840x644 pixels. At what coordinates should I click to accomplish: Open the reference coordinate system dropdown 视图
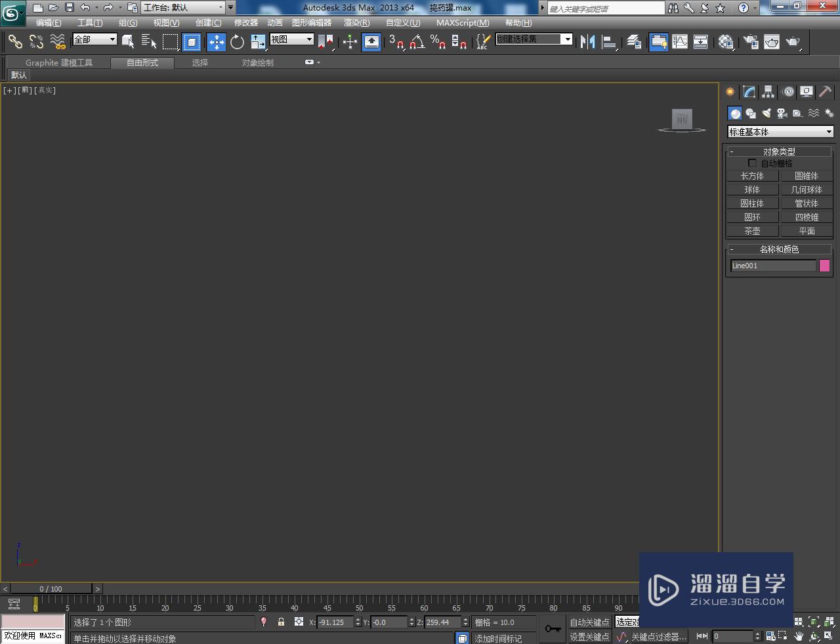point(292,39)
